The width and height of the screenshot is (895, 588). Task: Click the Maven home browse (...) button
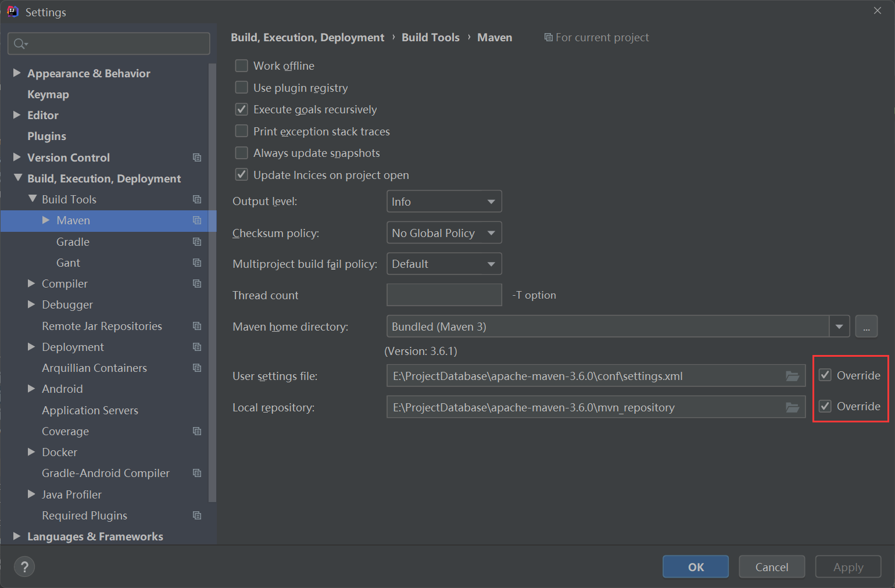867,327
